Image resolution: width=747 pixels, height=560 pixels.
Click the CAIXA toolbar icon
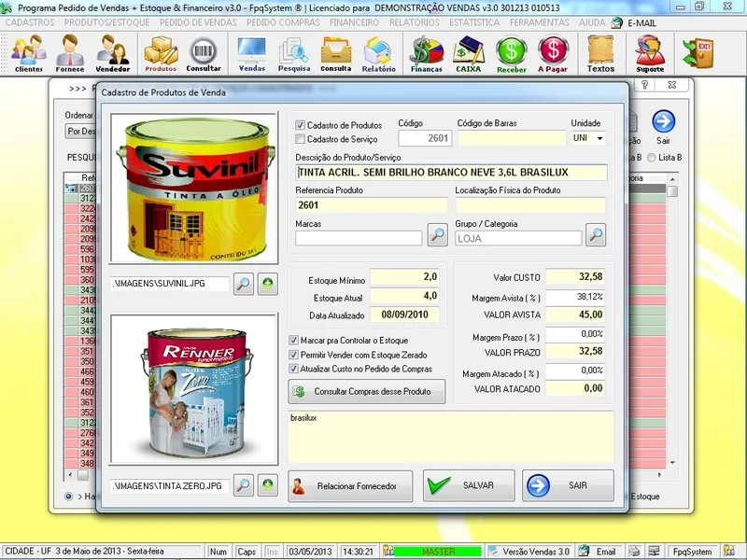click(468, 53)
